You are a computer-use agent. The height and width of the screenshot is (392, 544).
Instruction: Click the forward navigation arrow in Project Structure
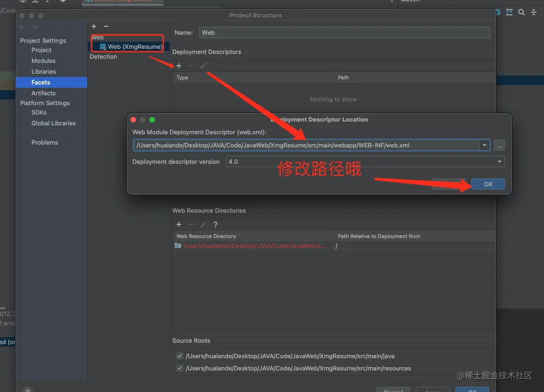click(35, 27)
